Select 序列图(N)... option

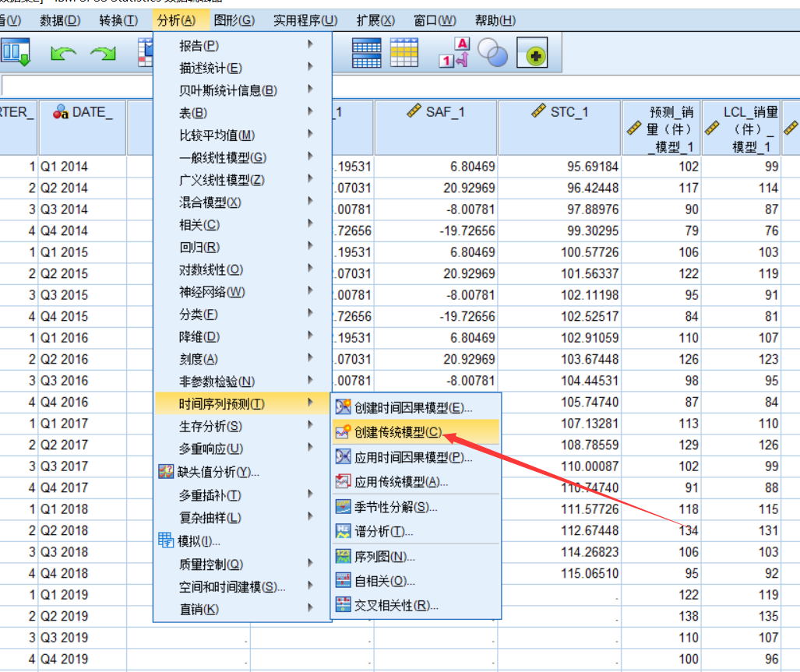click(x=416, y=556)
